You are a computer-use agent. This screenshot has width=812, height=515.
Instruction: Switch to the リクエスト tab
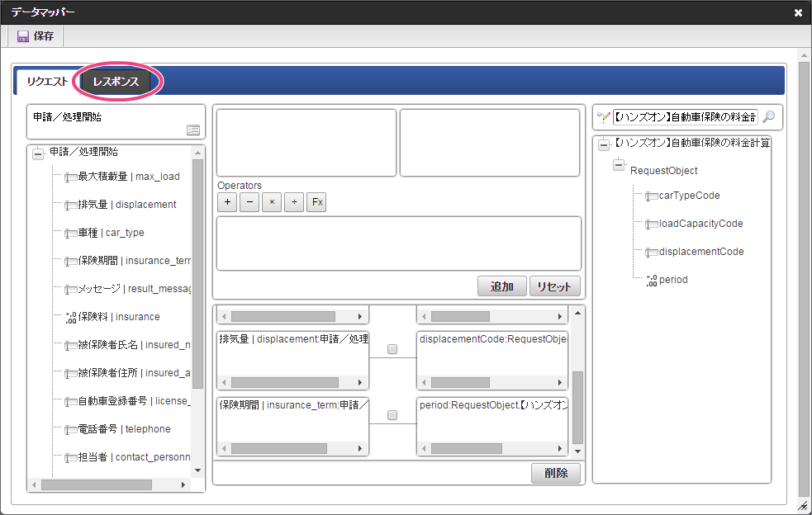point(48,82)
